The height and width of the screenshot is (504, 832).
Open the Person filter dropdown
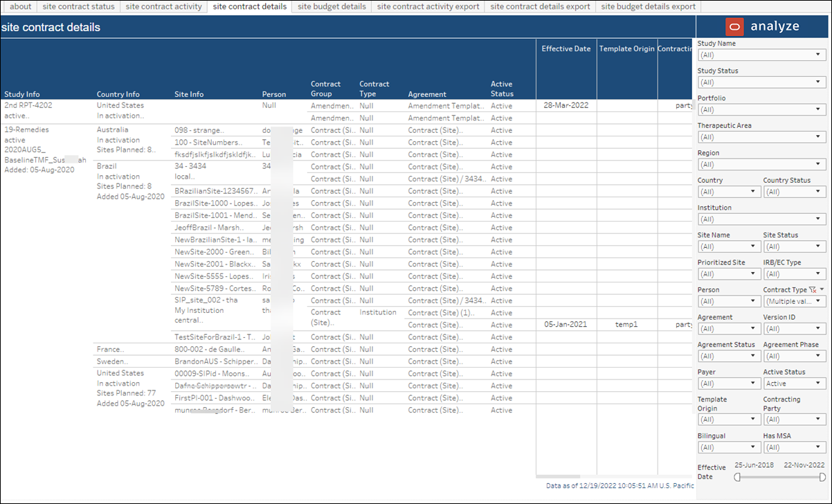[x=729, y=301]
